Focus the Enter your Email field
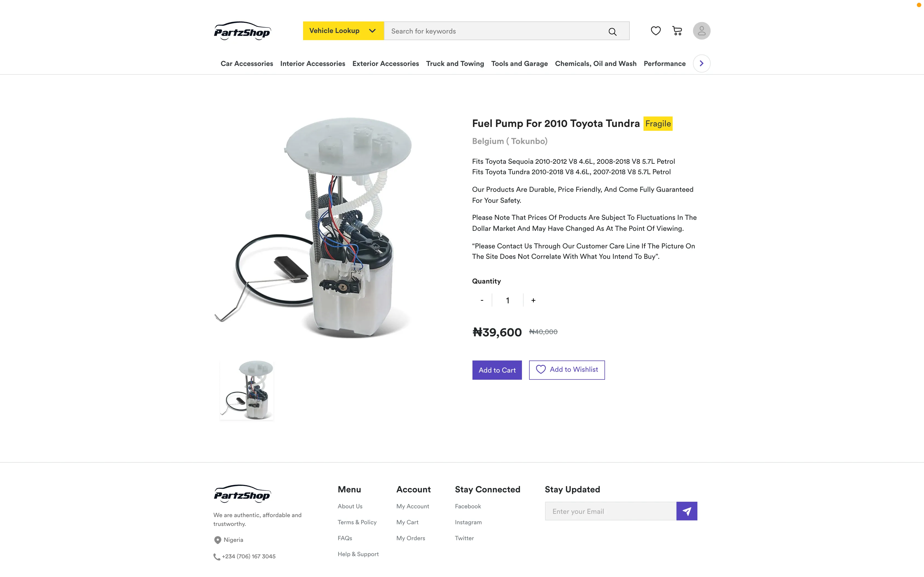924x577 pixels. (x=610, y=511)
